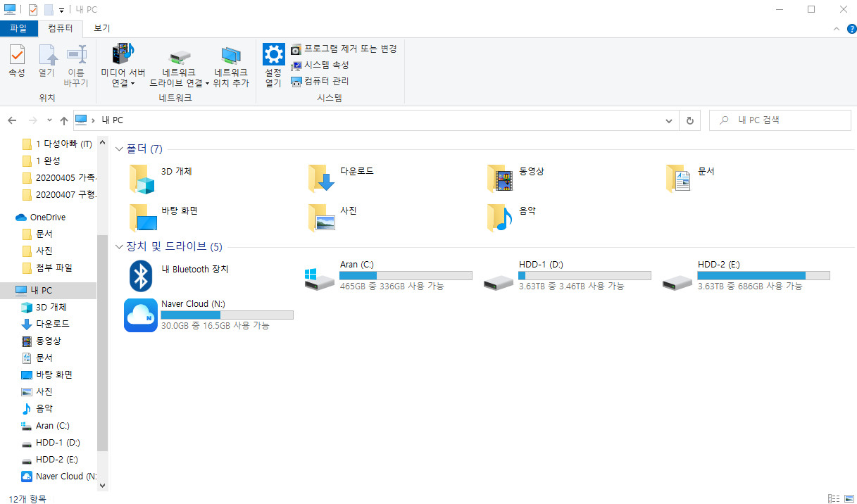Click the Aran (C:) usage bar
The width and height of the screenshot is (857, 504).
tap(406, 275)
